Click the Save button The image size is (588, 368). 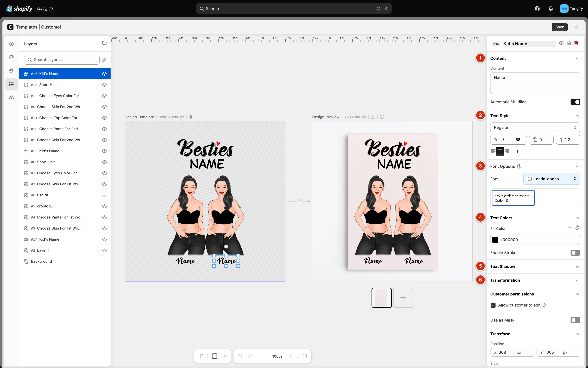[560, 27]
